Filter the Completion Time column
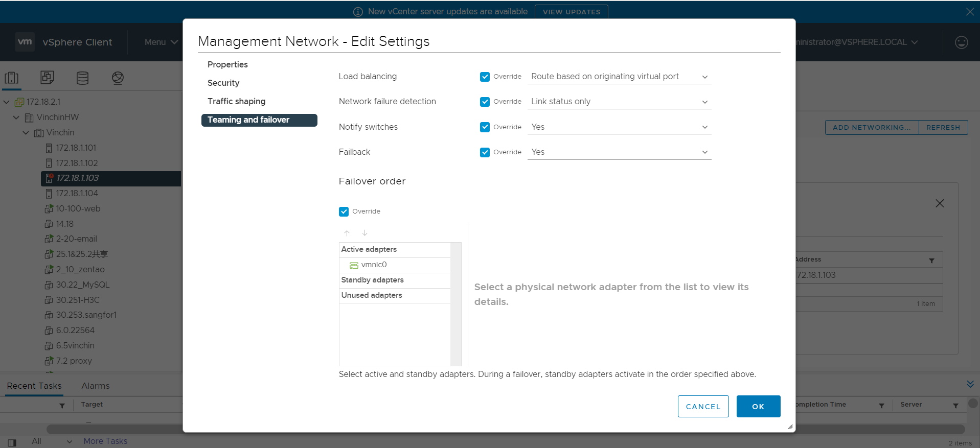The image size is (980, 448). coord(881,406)
